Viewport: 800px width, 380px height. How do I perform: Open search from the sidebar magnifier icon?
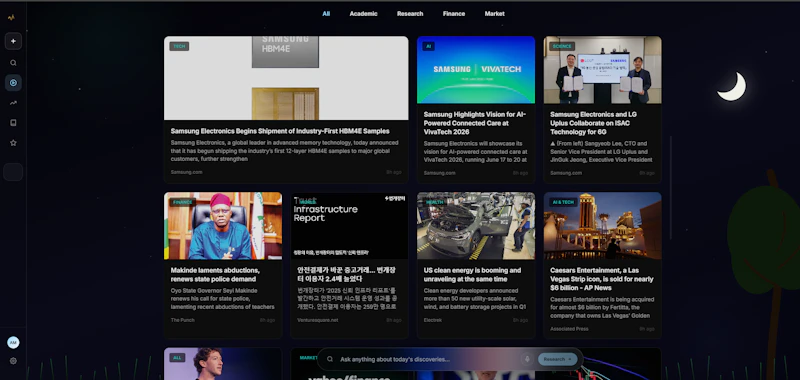pos(13,63)
